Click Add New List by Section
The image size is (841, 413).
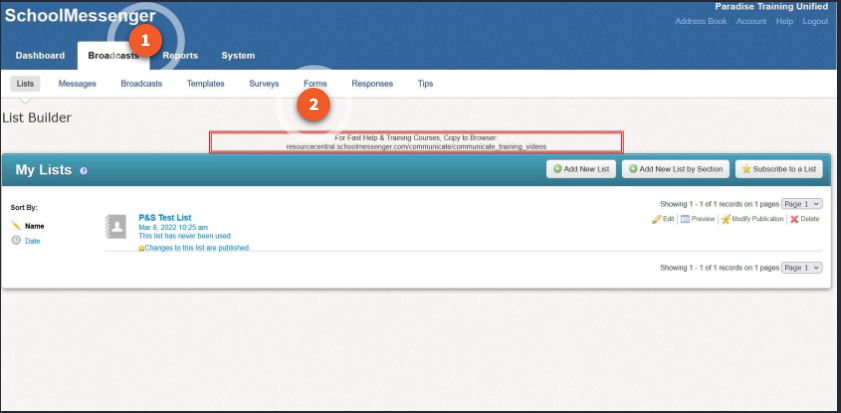[x=675, y=169]
